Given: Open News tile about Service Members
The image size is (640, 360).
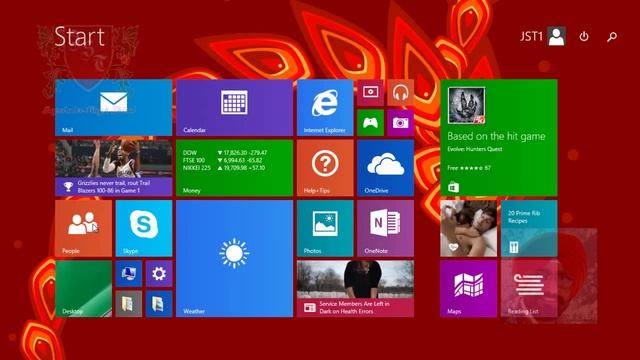Looking at the screenshot, I should click(355, 289).
